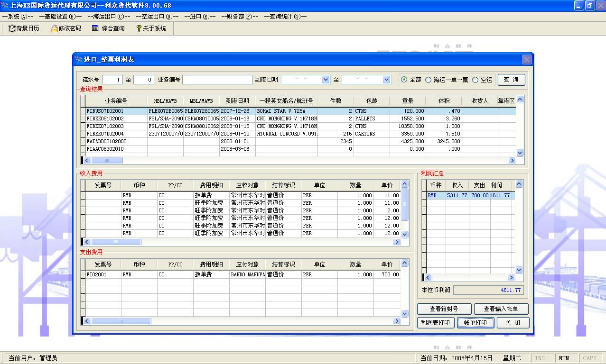
Task: Click BANDO MANUFA cell in 支出费用
Action: tap(247, 274)
